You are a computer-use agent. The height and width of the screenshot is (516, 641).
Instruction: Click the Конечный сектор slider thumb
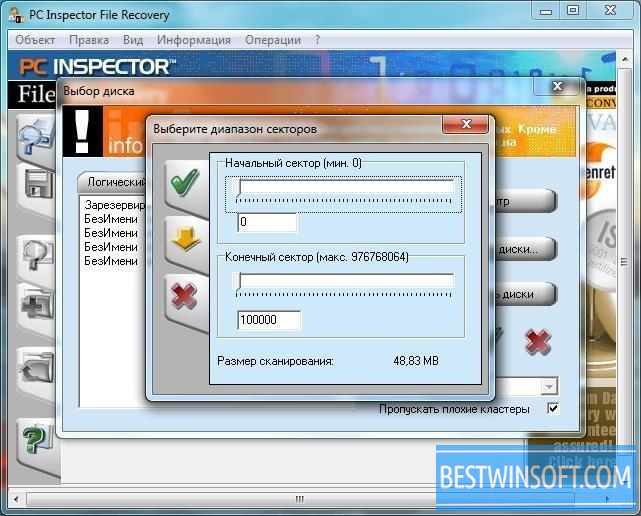[239, 282]
